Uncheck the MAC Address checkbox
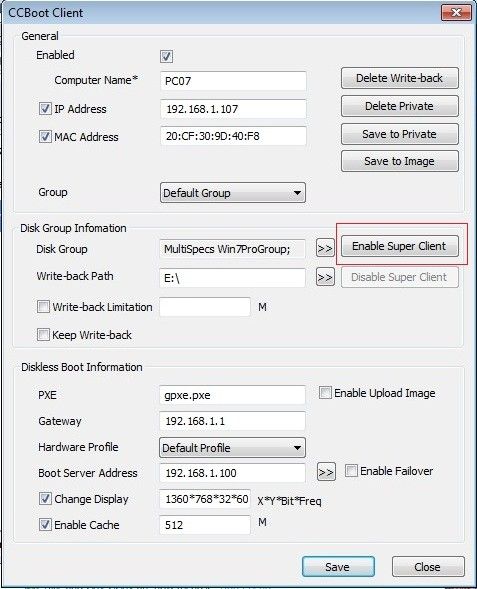Viewport: 477px width, 589px height. pos(45,136)
